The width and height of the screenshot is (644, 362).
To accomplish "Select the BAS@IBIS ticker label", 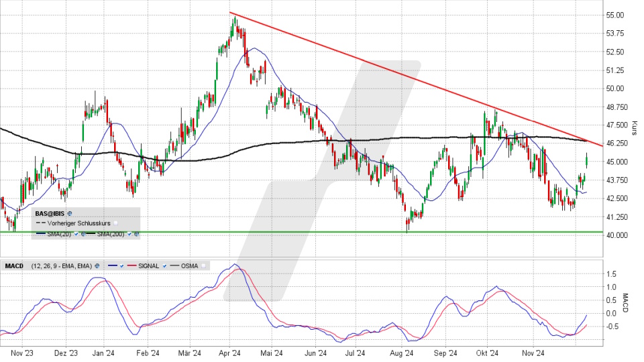I will click(x=50, y=213).
